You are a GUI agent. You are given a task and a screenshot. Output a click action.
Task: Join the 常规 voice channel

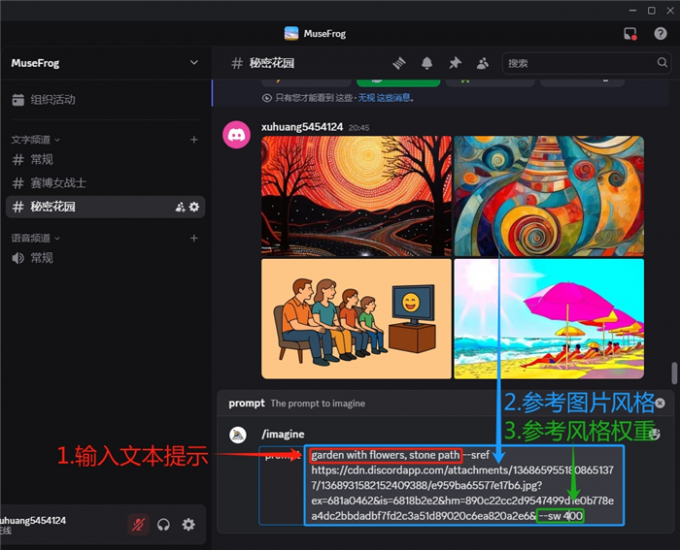coord(105,258)
